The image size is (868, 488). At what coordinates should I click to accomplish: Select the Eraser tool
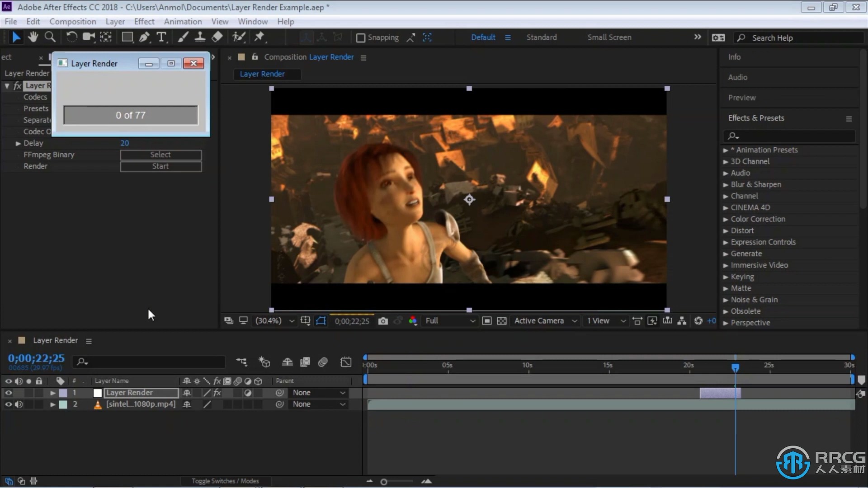coord(217,37)
